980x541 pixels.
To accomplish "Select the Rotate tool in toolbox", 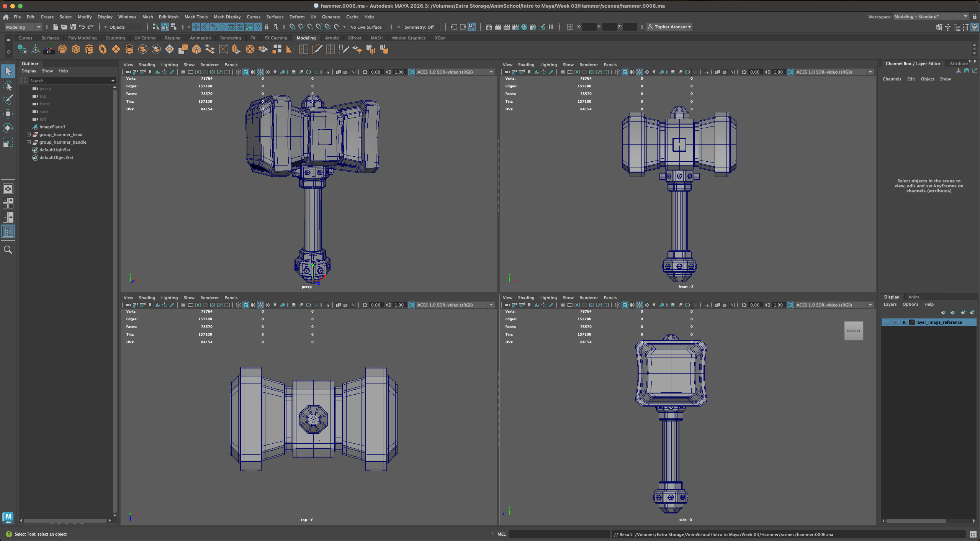I will click(8, 128).
